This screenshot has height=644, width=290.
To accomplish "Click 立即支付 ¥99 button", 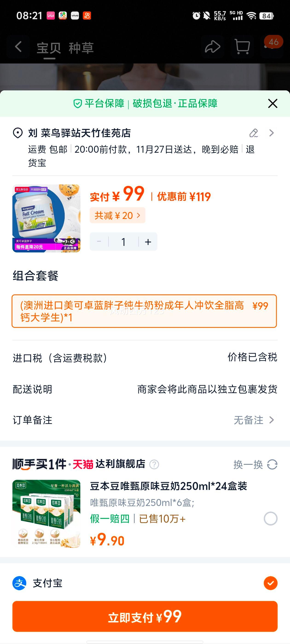I will pyautogui.click(x=145, y=616).
